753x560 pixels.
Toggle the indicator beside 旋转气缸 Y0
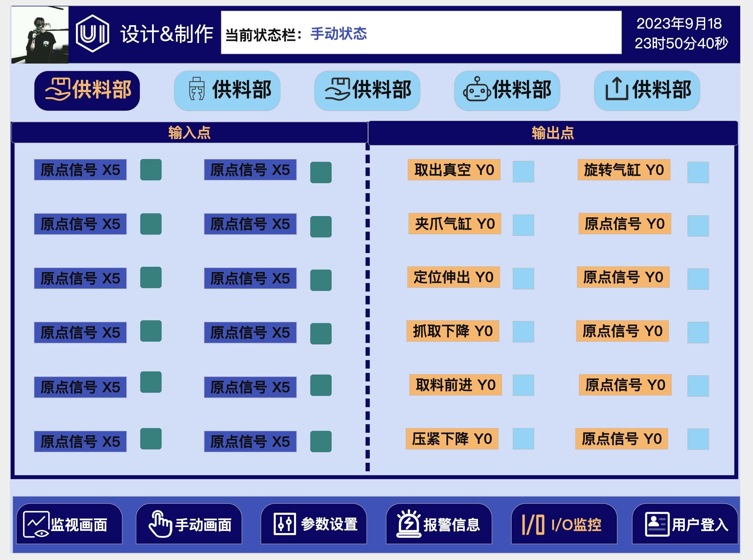698,172
